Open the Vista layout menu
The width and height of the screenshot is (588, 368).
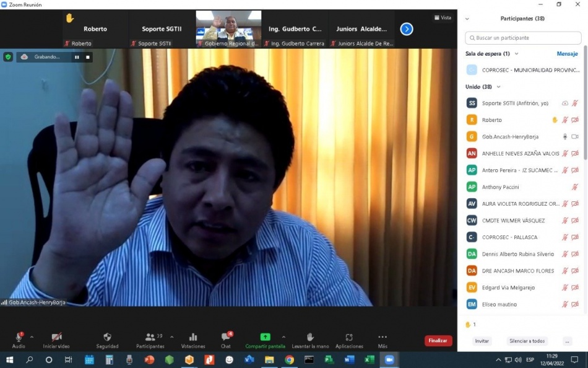pos(443,18)
